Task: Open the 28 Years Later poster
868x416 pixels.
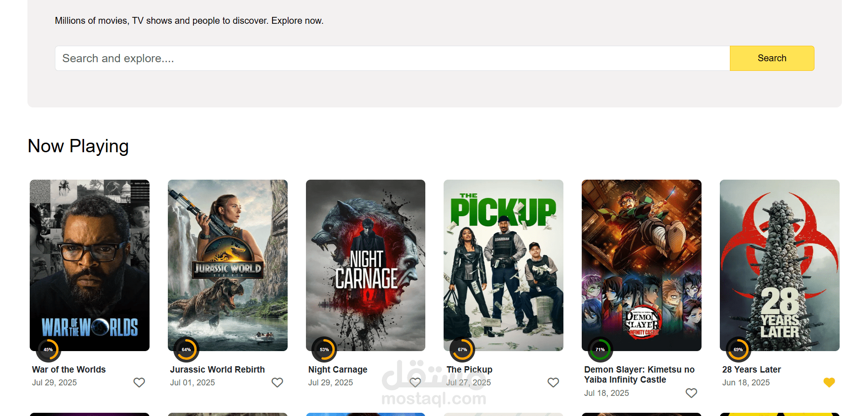Action: tap(780, 265)
